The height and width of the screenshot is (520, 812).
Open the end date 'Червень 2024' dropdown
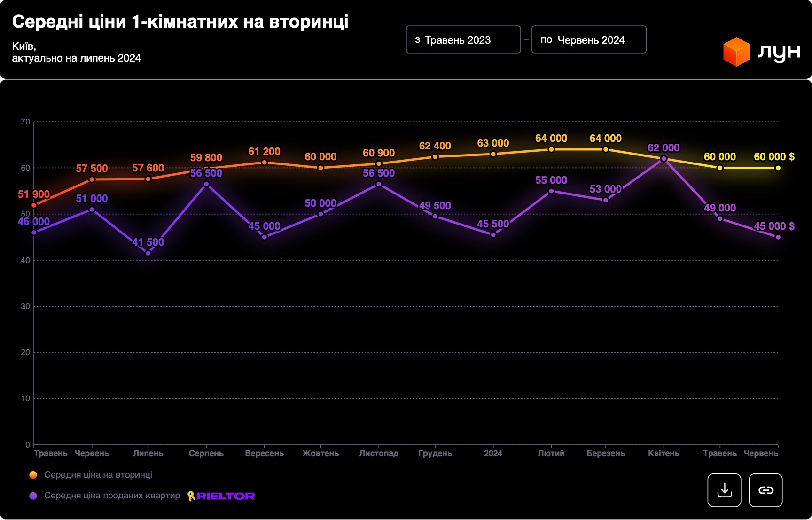588,40
